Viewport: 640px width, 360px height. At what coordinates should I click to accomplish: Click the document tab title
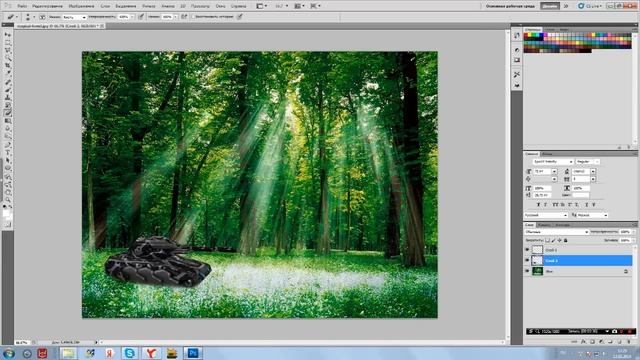[57, 26]
